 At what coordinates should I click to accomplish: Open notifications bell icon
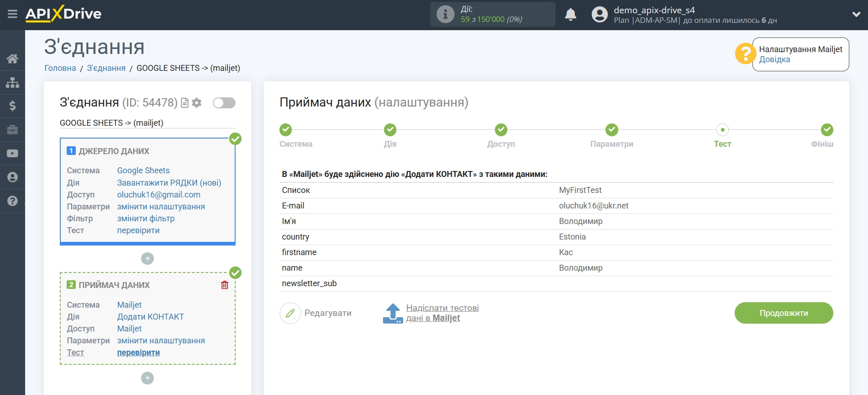click(570, 14)
